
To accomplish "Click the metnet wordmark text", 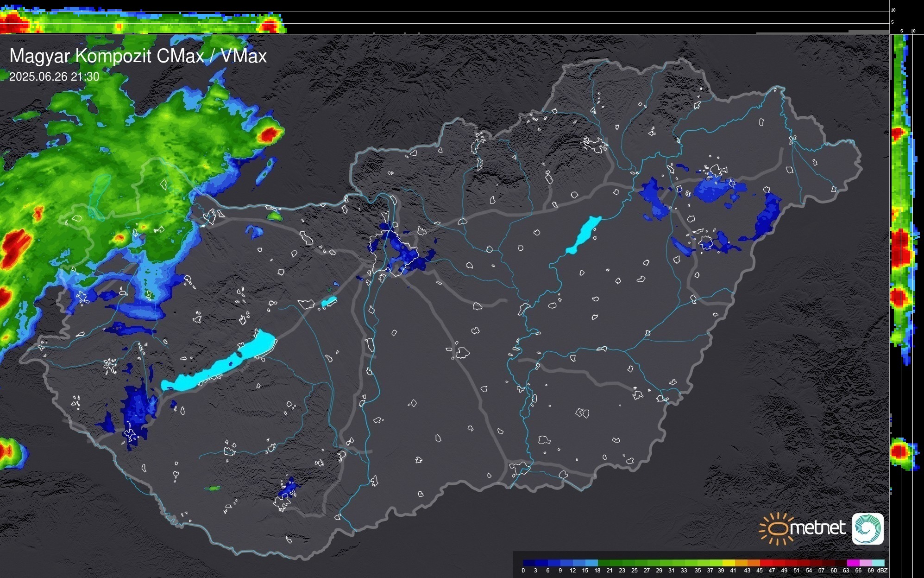I will click(x=817, y=528).
